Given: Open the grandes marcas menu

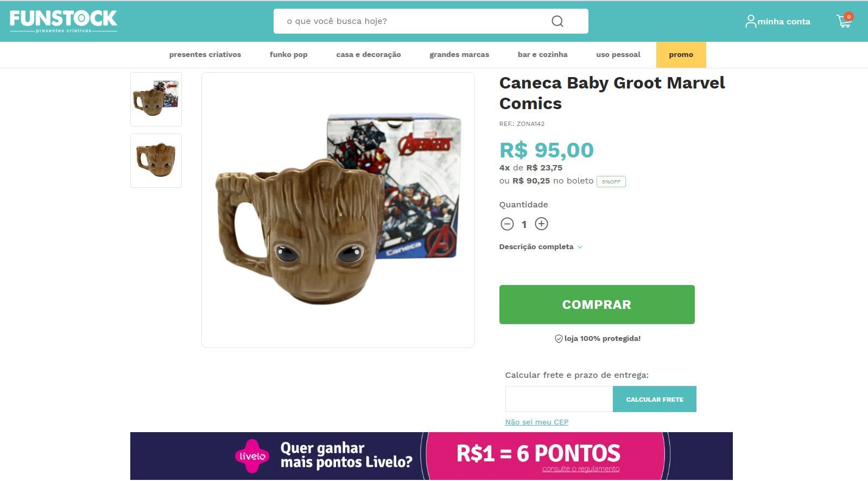Looking at the screenshot, I should click(459, 54).
